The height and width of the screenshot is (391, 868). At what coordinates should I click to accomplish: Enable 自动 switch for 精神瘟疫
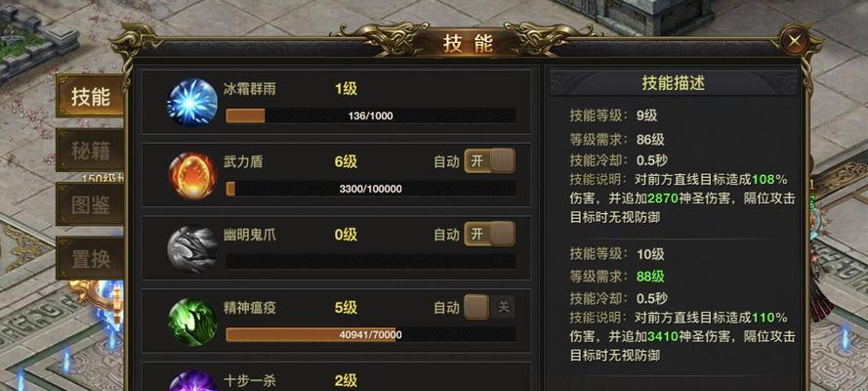489,307
